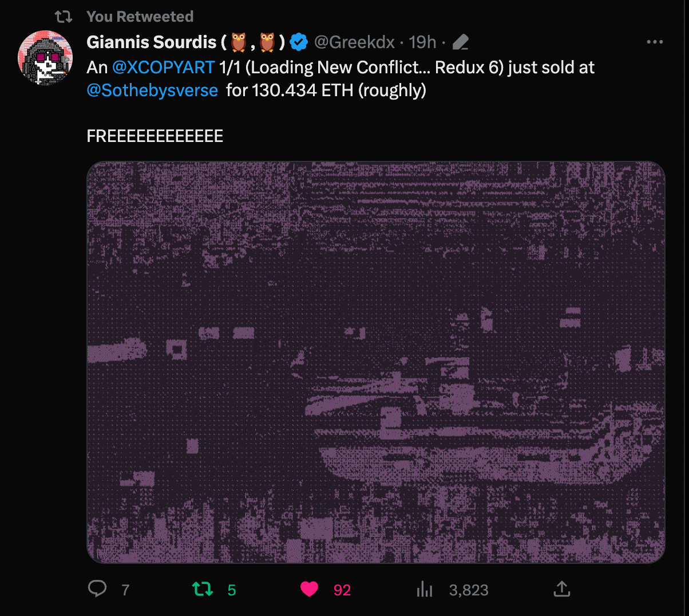The image size is (689, 616).
Task: Click the 3,823 views count
Action: click(x=469, y=590)
